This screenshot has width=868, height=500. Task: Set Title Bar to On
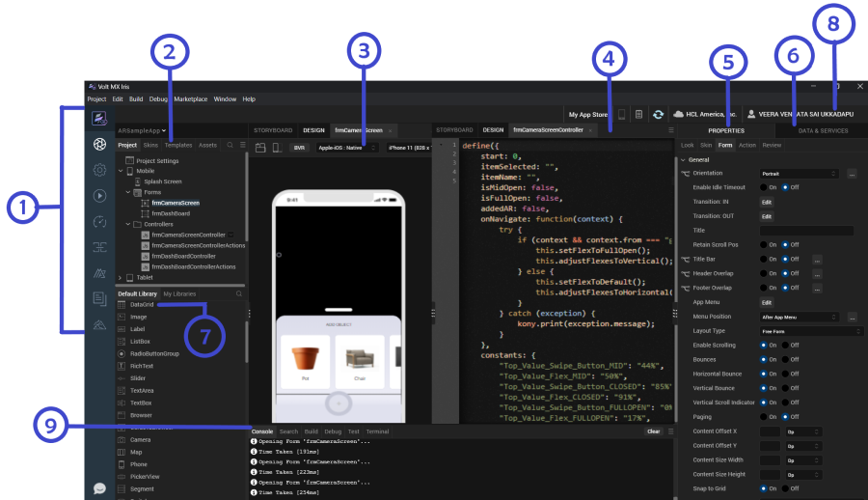(x=764, y=259)
